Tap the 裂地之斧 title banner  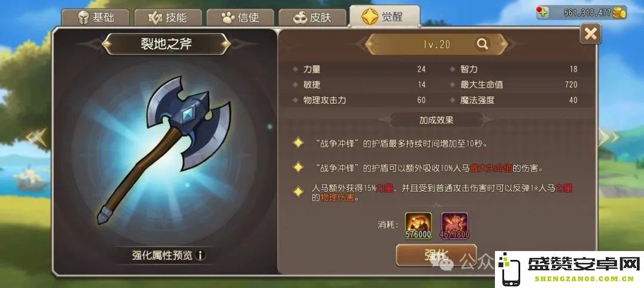[x=166, y=44]
